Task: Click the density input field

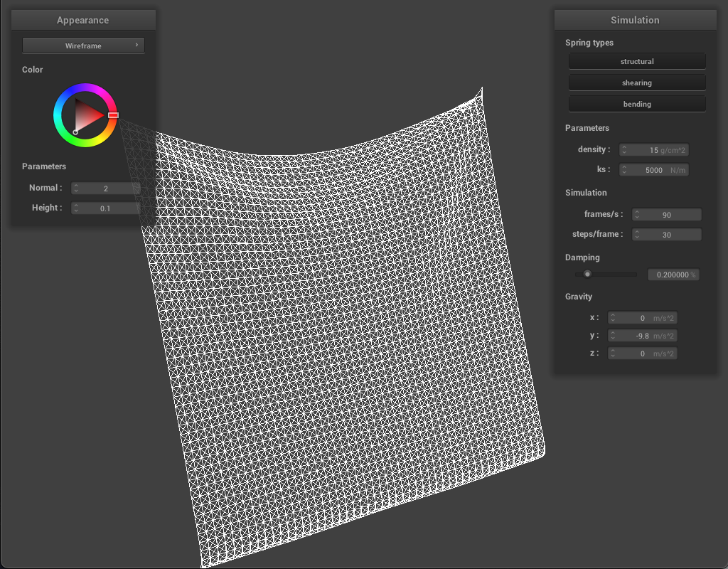Action: pyautogui.click(x=654, y=149)
